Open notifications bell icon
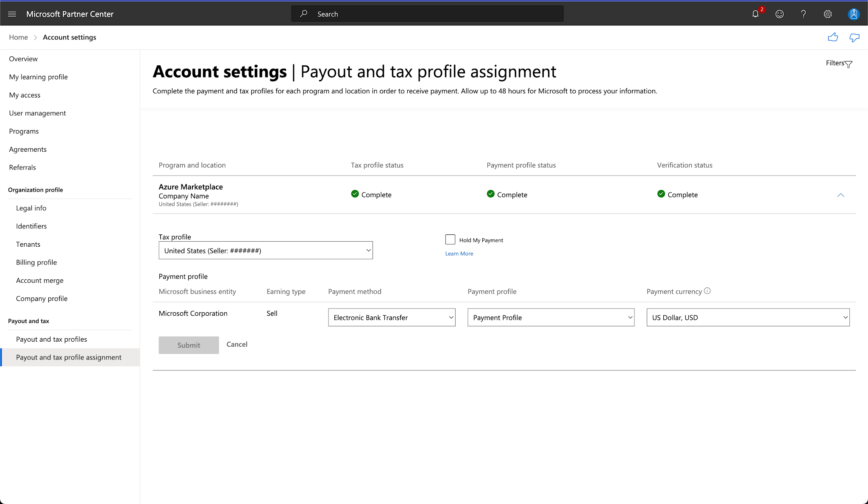868x504 pixels. (755, 14)
